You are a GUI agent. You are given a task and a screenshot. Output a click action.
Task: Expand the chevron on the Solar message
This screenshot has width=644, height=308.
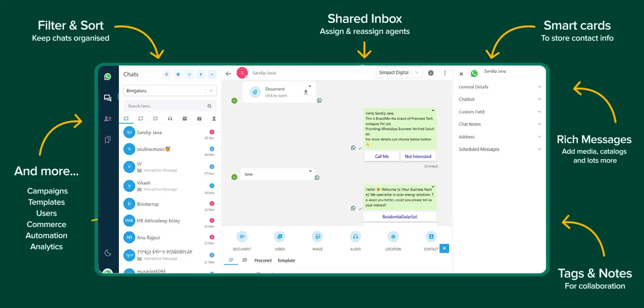point(310,171)
